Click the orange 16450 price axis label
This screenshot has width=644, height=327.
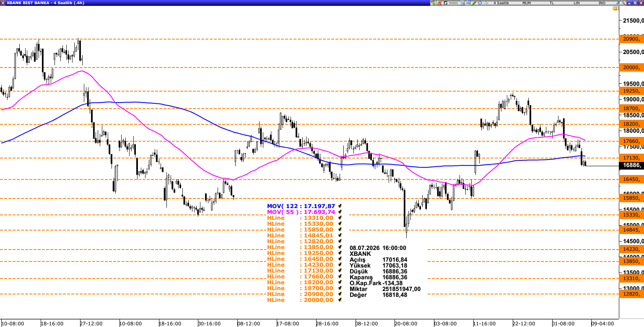[631, 179]
